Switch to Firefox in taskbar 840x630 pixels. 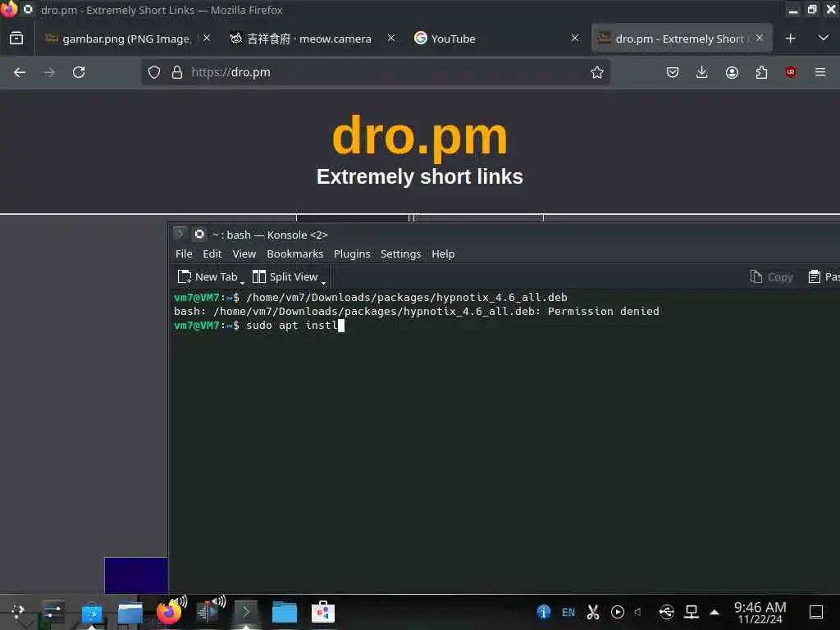click(x=169, y=612)
